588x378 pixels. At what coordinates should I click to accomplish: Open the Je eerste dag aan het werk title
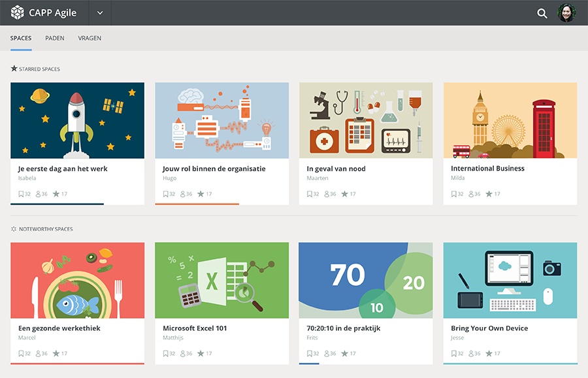coord(63,169)
